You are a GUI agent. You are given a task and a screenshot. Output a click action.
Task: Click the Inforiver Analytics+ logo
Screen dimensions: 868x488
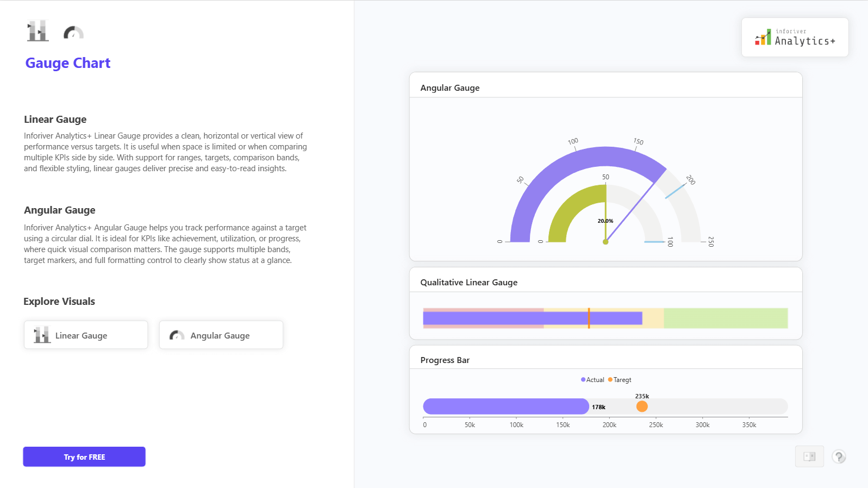(795, 37)
